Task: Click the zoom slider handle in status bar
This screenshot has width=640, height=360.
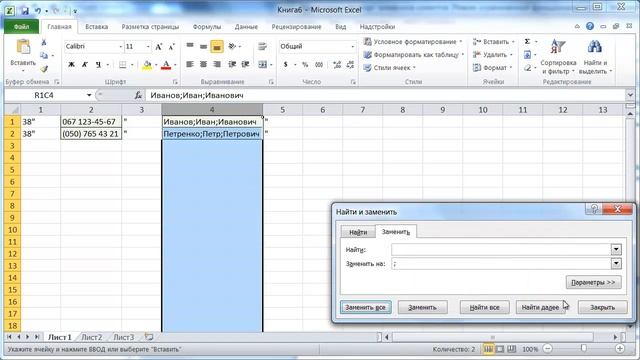Action: tap(584, 348)
